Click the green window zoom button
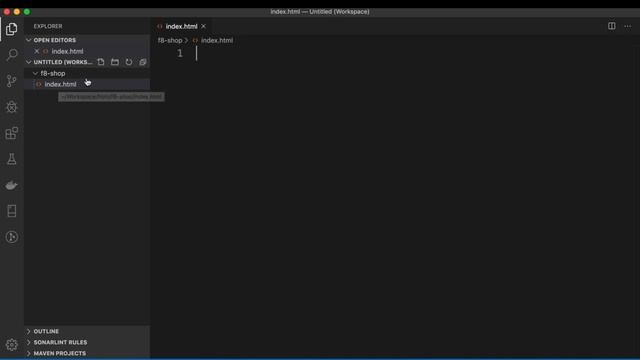 pos(27,12)
